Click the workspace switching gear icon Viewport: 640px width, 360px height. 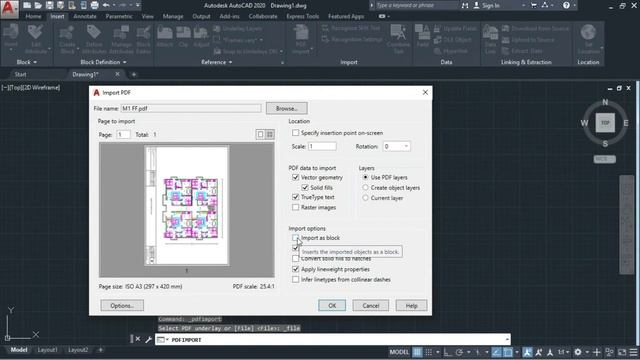pos(578,352)
